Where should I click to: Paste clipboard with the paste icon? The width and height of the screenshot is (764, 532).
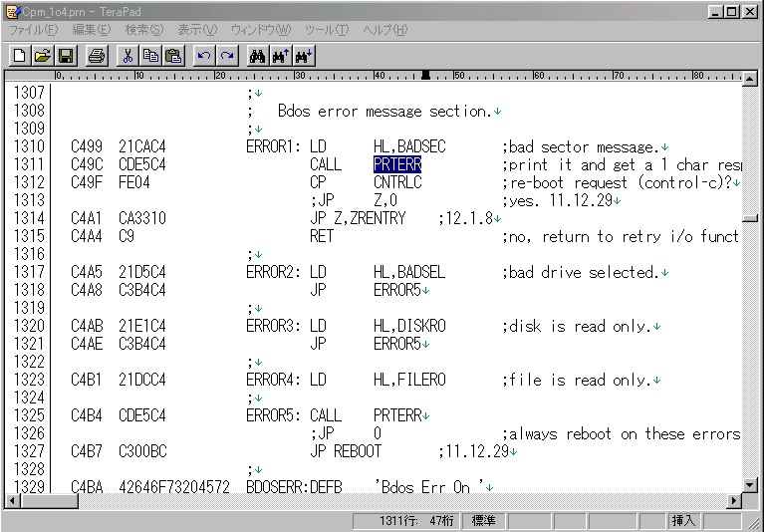[173, 56]
